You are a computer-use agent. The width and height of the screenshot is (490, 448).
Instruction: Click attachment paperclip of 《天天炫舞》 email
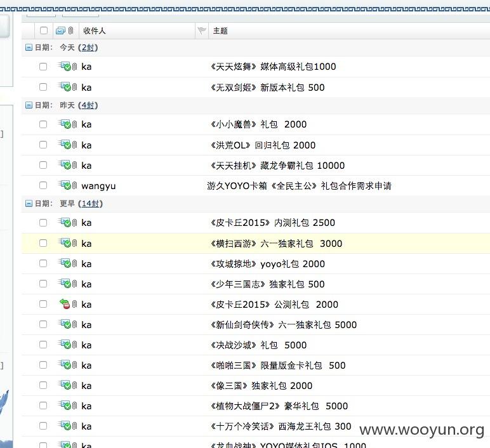[74, 67]
